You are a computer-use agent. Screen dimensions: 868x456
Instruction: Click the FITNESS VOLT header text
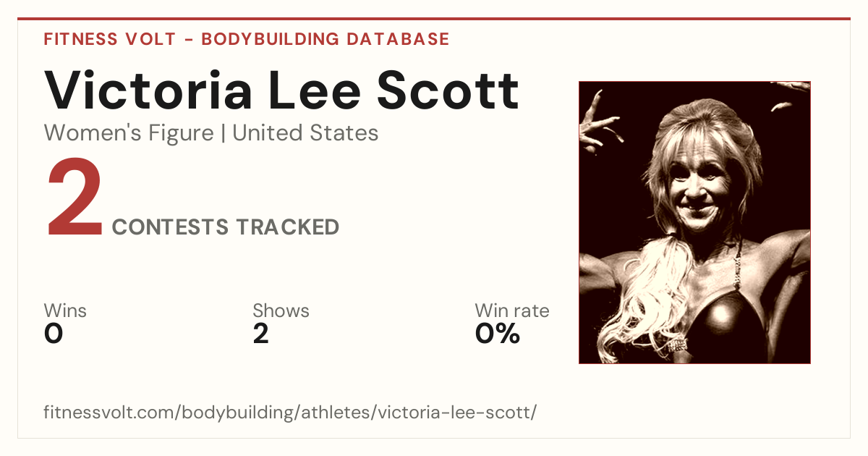(109, 39)
